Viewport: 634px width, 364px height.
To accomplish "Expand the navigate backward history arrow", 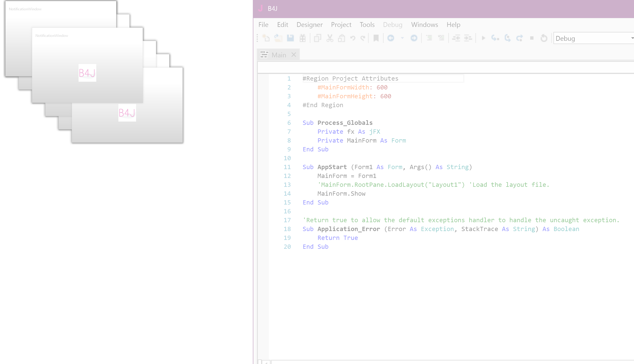I will [x=402, y=38].
